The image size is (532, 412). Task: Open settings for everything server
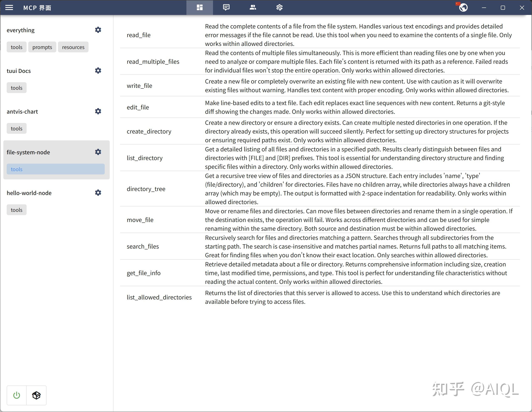98,30
